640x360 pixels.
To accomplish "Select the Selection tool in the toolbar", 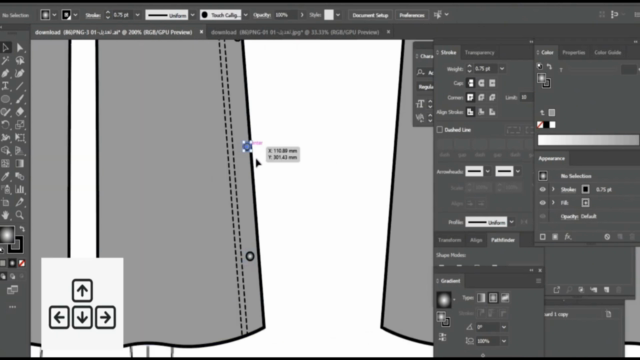I will 5,48.
